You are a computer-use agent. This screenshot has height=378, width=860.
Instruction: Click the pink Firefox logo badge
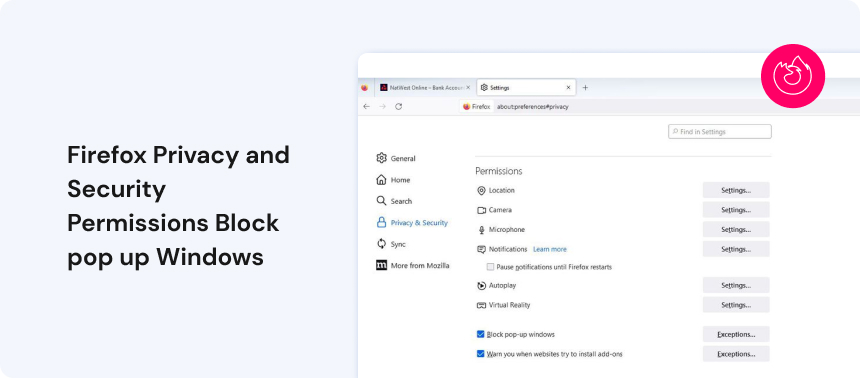[793, 76]
